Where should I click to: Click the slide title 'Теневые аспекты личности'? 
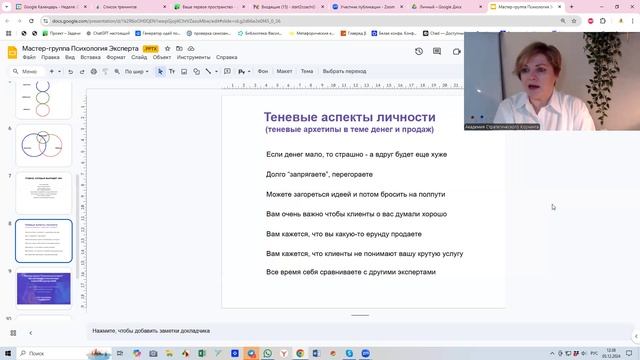(349, 117)
